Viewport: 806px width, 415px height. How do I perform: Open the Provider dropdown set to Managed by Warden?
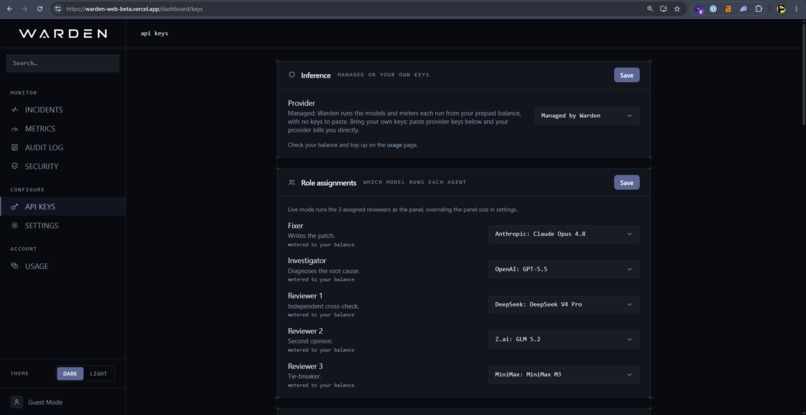[587, 116]
